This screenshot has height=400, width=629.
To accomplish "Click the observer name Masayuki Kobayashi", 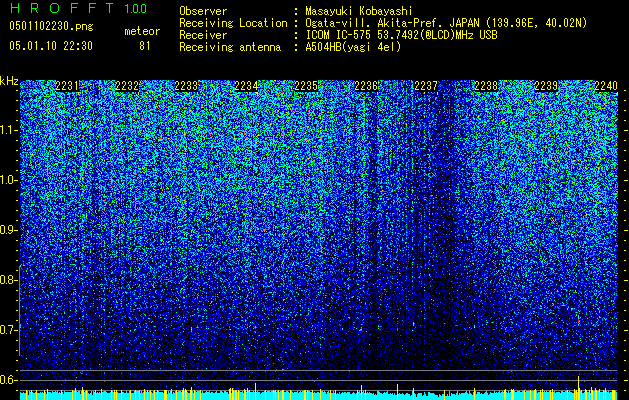I will point(359,11).
